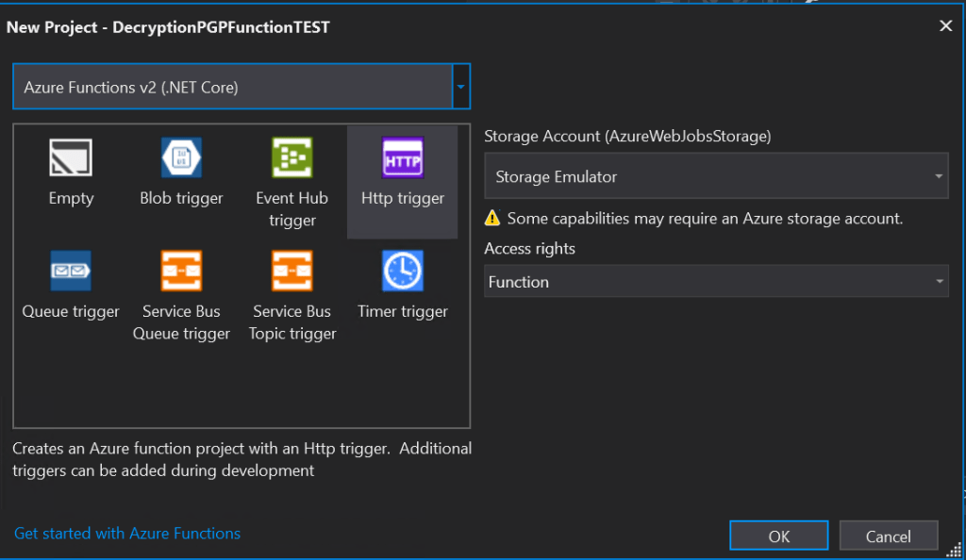Select the Timer trigger clock icon

[x=403, y=272]
